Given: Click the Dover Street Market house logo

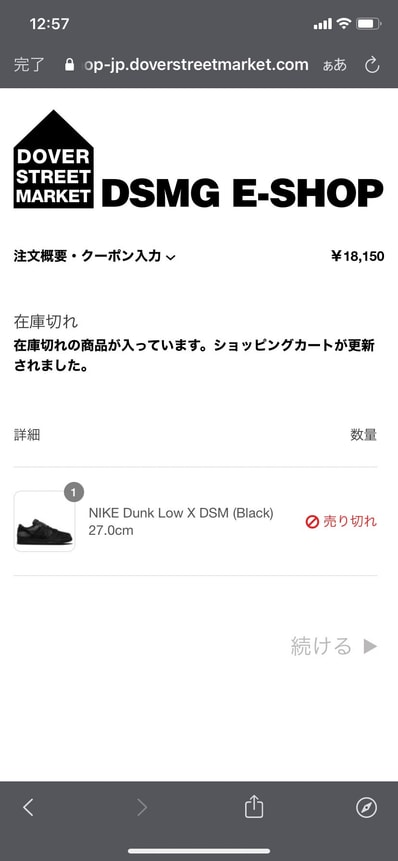Looking at the screenshot, I should pos(53,159).
